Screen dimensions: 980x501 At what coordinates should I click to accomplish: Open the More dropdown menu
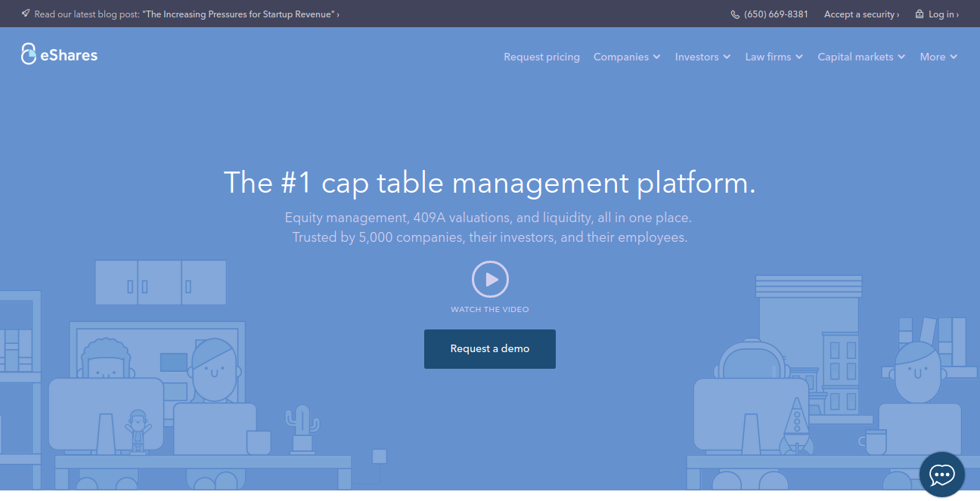click(938, 57)
